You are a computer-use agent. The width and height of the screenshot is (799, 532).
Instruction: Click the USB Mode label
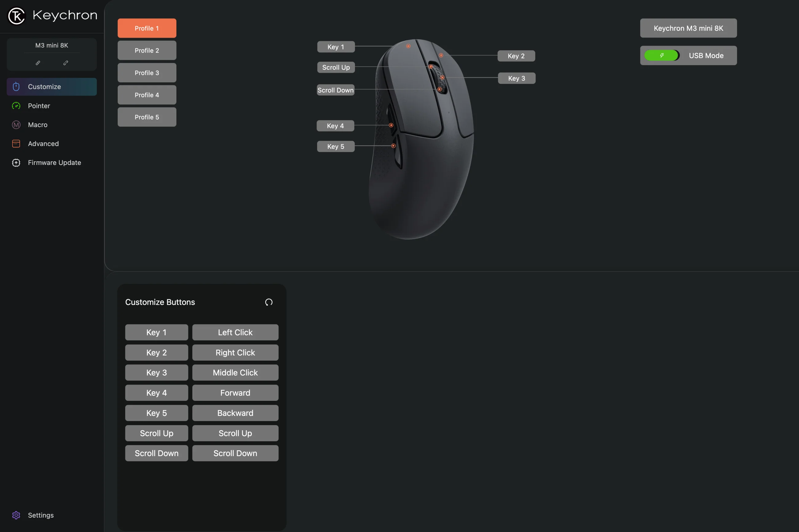click(x=706, y=55)
